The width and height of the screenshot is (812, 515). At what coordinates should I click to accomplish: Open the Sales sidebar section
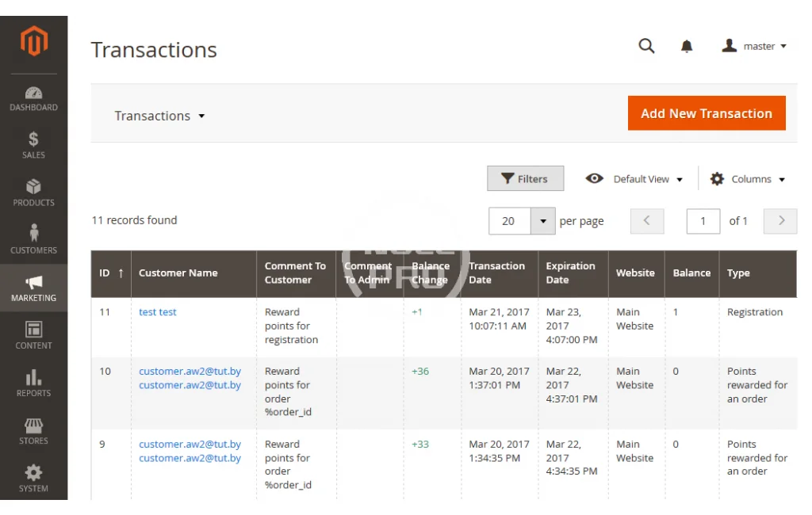click(33, 146)
